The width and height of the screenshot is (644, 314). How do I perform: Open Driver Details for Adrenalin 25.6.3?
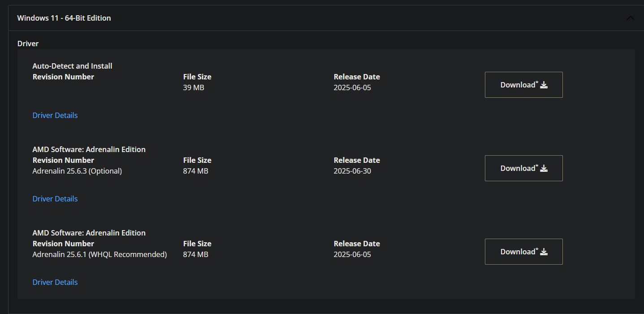pos(55,199)
